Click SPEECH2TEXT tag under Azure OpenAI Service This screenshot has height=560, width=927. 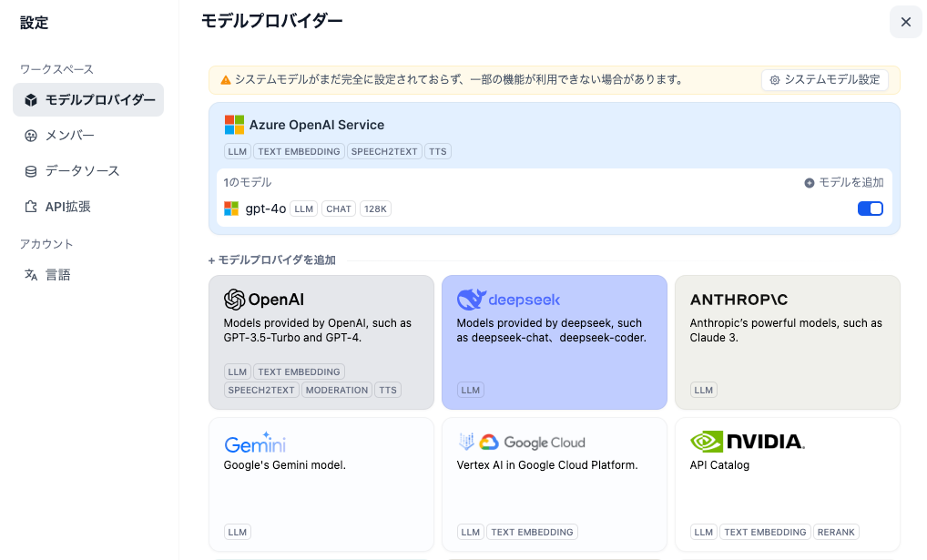(x=384, y=151)
